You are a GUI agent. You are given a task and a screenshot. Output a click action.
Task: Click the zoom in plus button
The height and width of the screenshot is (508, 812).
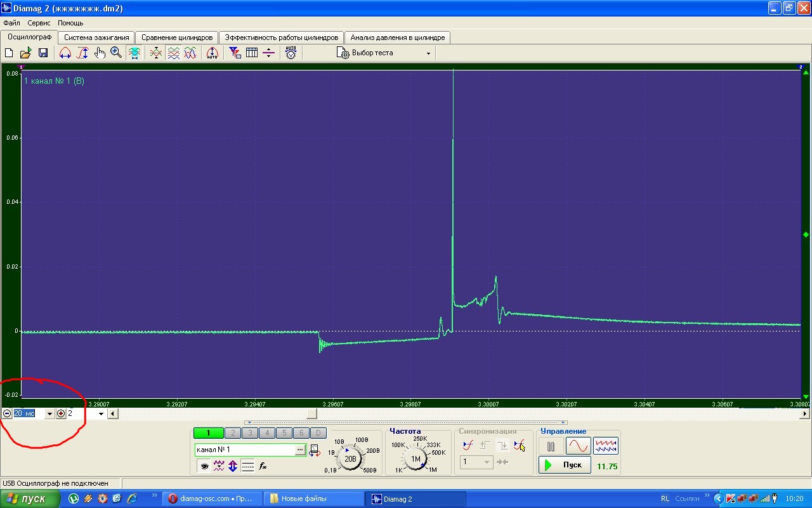pos(61,413)
